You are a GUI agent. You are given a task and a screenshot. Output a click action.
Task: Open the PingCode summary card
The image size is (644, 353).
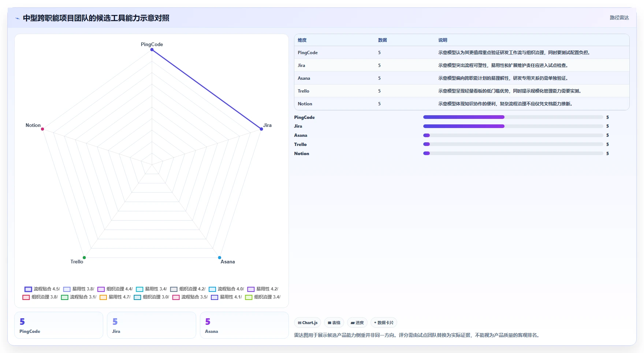59,325
